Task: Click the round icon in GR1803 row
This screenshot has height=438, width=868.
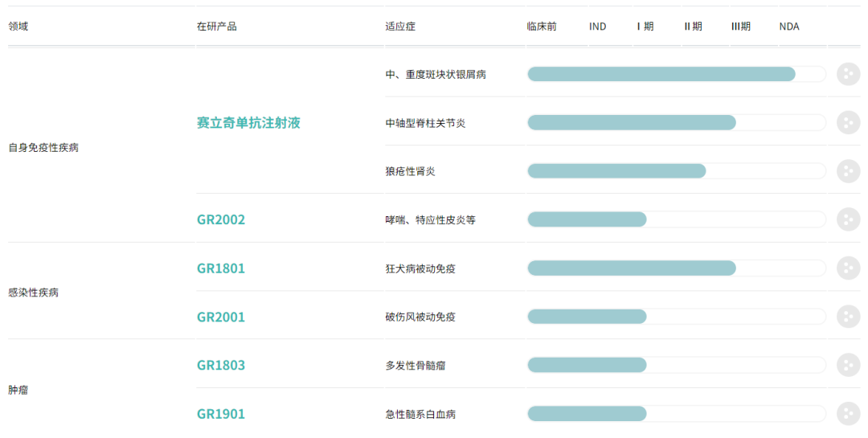Action: (x=848, y=365)
